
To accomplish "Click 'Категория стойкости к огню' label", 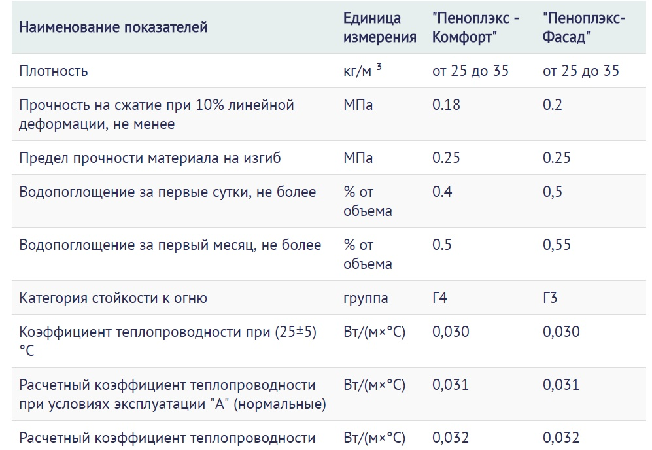I will tap(113, 298).
